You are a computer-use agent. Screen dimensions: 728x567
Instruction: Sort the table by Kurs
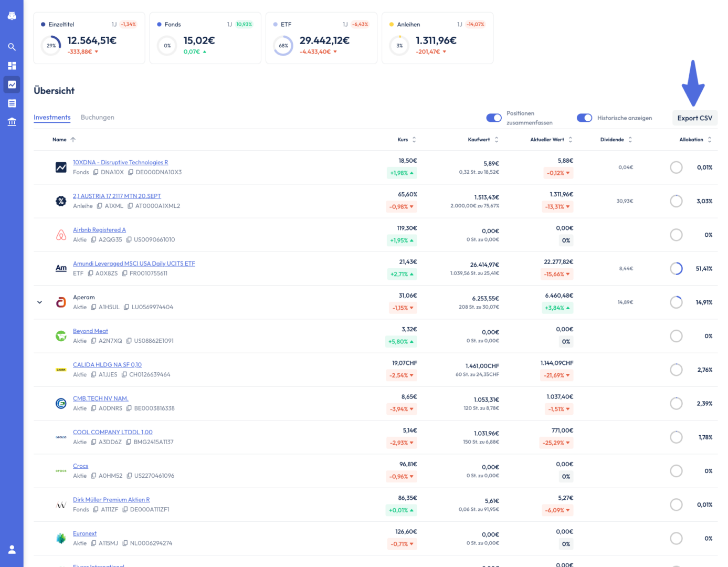click(x=407, y=140)
